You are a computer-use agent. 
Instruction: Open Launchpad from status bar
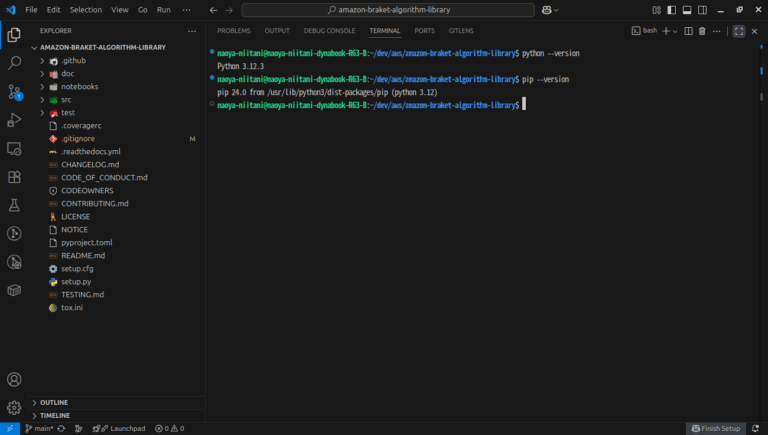(x=119, y=429)
